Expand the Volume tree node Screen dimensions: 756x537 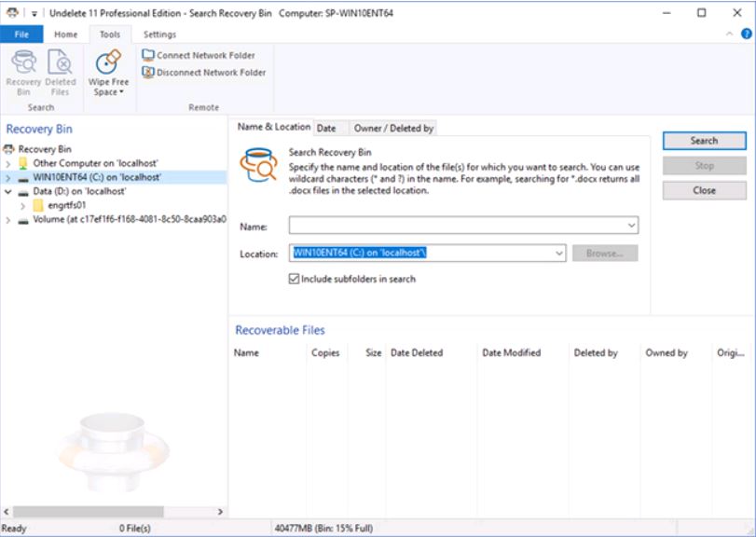(x=8, y=220)
